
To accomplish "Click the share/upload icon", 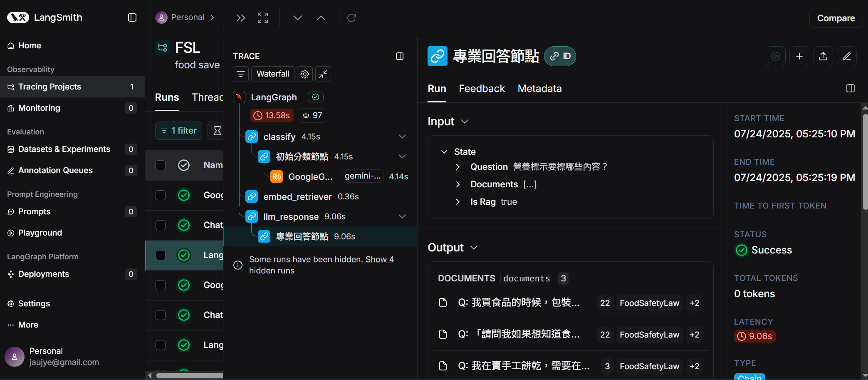I will pyautogui.click(x=823, y=56).
